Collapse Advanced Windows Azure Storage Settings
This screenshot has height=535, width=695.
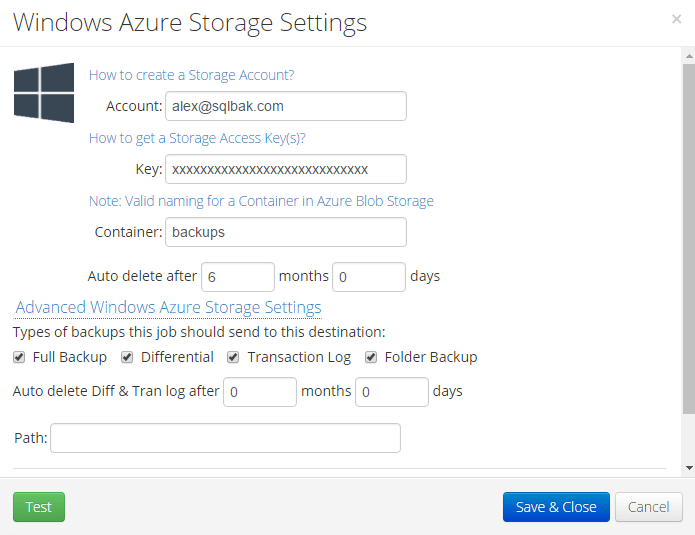pyautogui.click(x=168, y=307)
